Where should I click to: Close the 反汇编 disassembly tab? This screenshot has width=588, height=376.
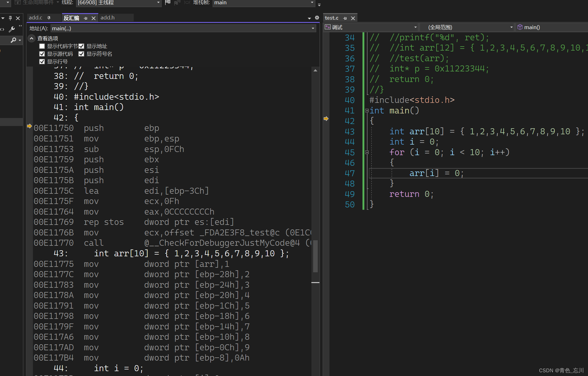click(93, 18)
